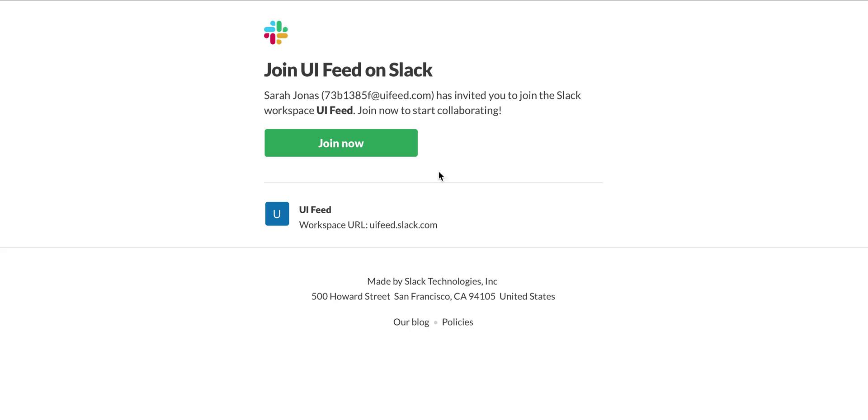Open the Policies footer link
Screen dimensions: 868x420
458,322
